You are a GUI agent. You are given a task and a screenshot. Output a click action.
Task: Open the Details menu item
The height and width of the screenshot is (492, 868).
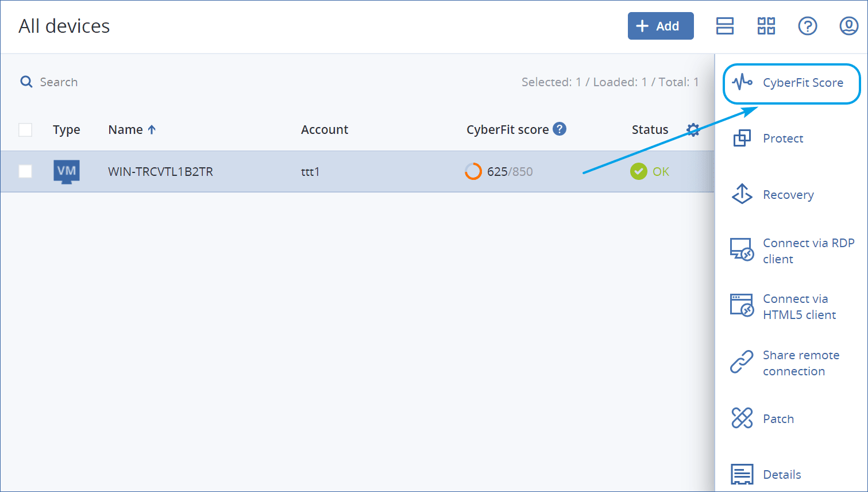coord(782,475)
